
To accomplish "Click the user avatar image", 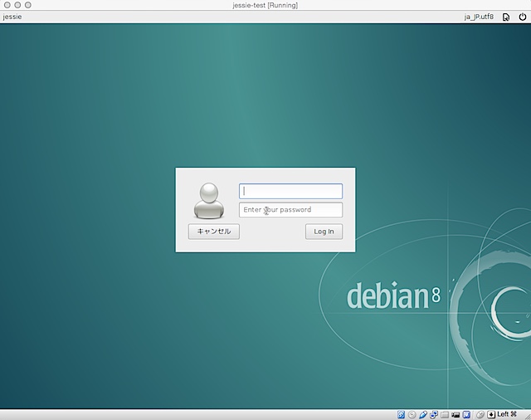I will (209, 201).
